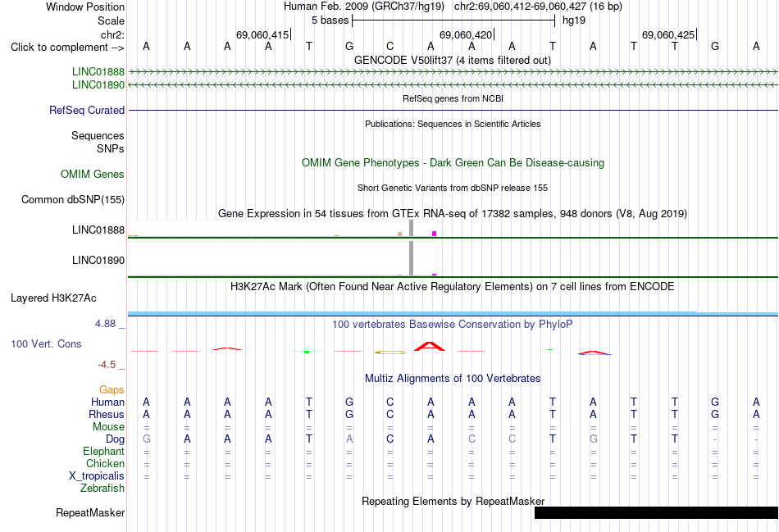The image size is (779, 532).
Task: Click the -4.5 PhyloP lower scale value
Action: click(x=107, y=365)
